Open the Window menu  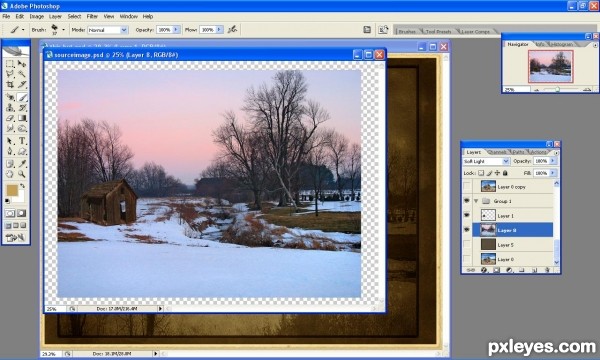point(129,16)
